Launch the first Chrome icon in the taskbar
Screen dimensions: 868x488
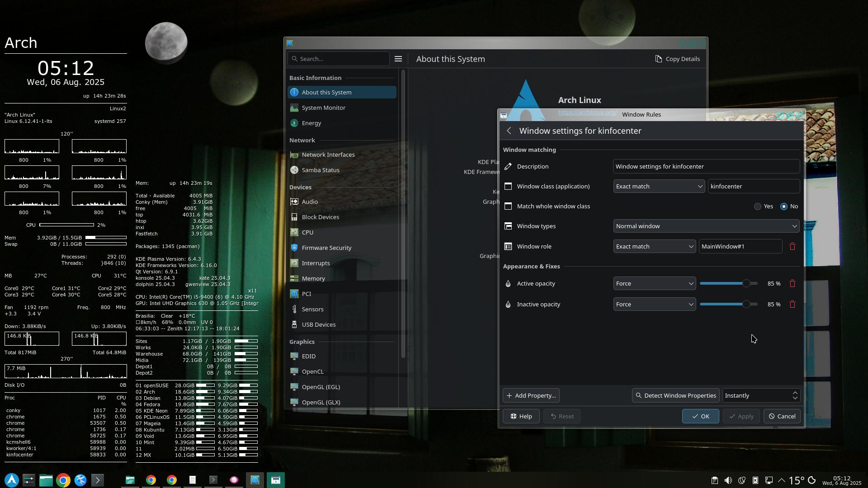coord(63,480)
